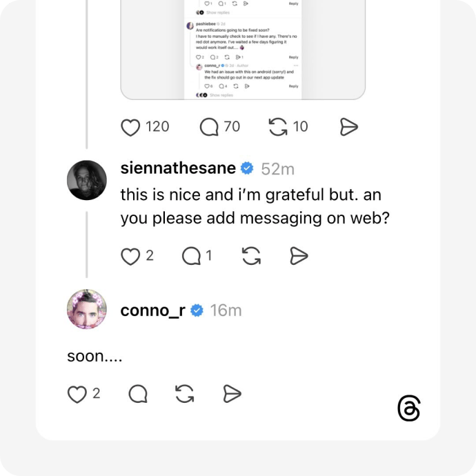Like the top post with 120 likes
The height and width of the screenshot is (476, 476).
point(131,127)
